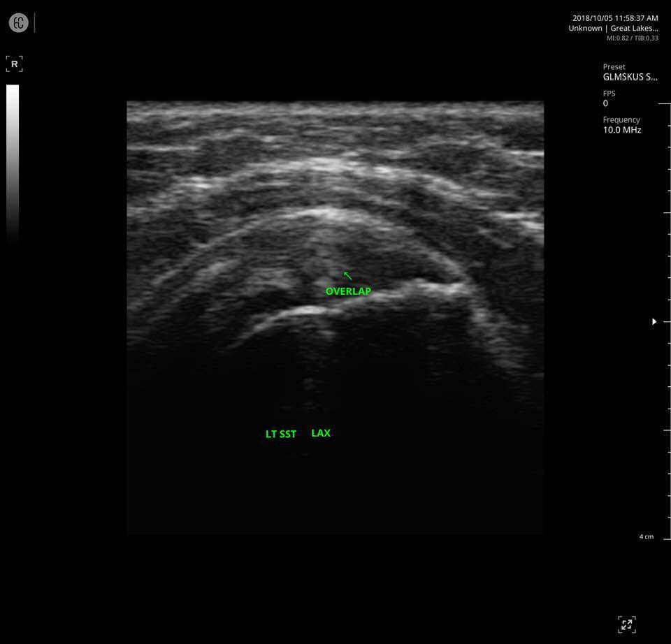Select the Preset panel label

614,66
